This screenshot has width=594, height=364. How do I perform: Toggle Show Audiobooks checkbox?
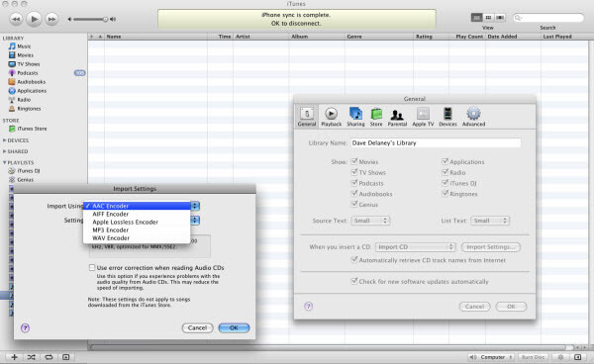pos(354,193)
